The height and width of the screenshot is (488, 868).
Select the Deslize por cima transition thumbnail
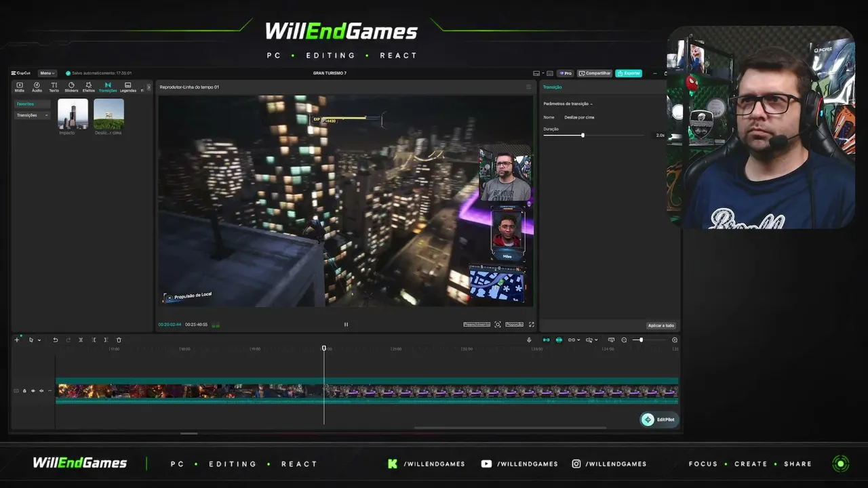tap(108, 114)
